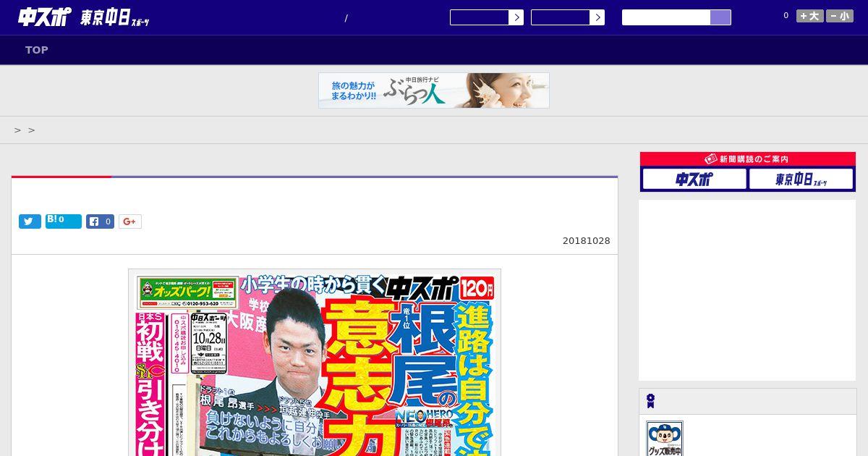This screenshot has width=868, height=456.
Task: Submit search with the purple button
Action: tap(720, 17)
